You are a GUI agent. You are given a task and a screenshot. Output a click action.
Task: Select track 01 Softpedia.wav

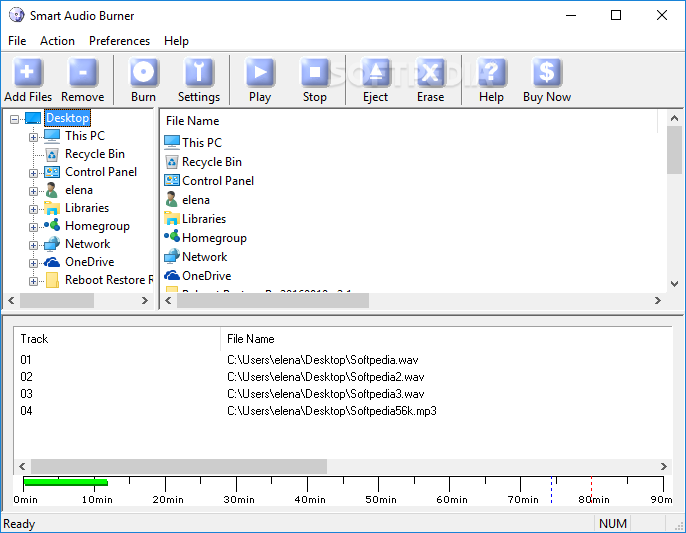(x=343, y=360)
